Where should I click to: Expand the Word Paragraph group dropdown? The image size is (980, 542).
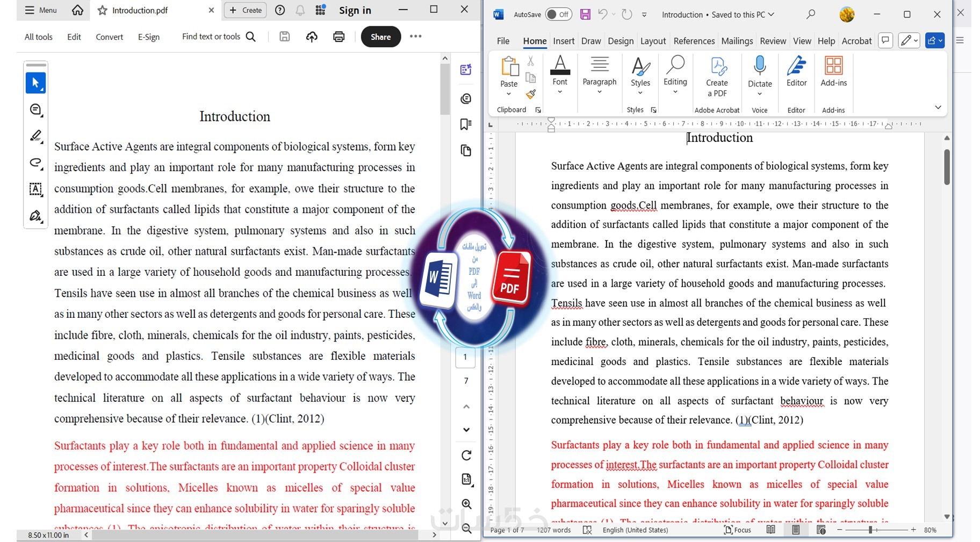click(600, 92)
